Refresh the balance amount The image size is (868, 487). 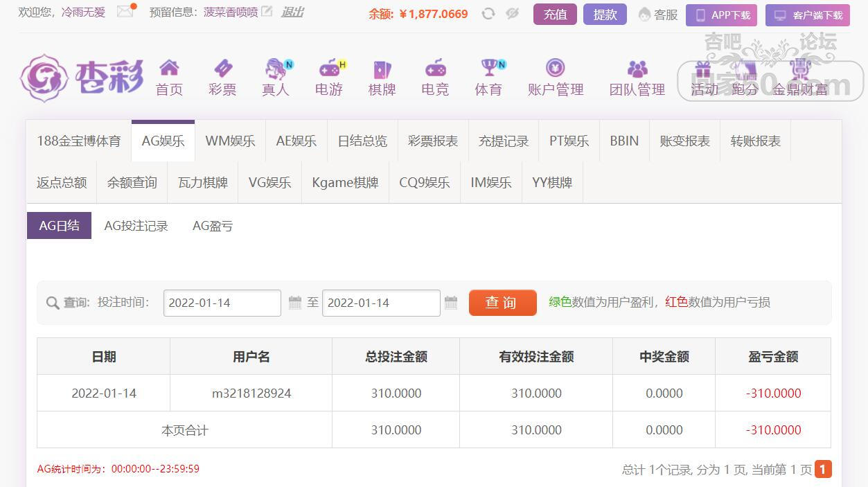(x=488, y=13)
